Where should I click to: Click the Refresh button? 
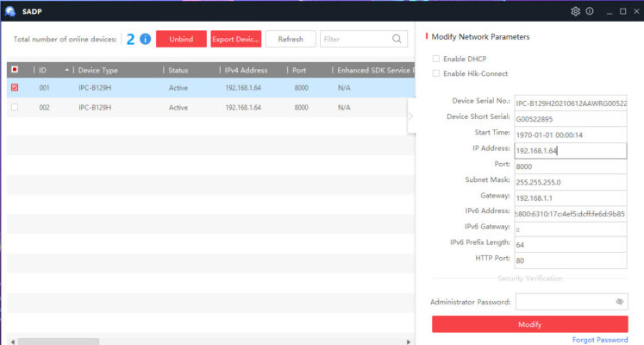291,39
